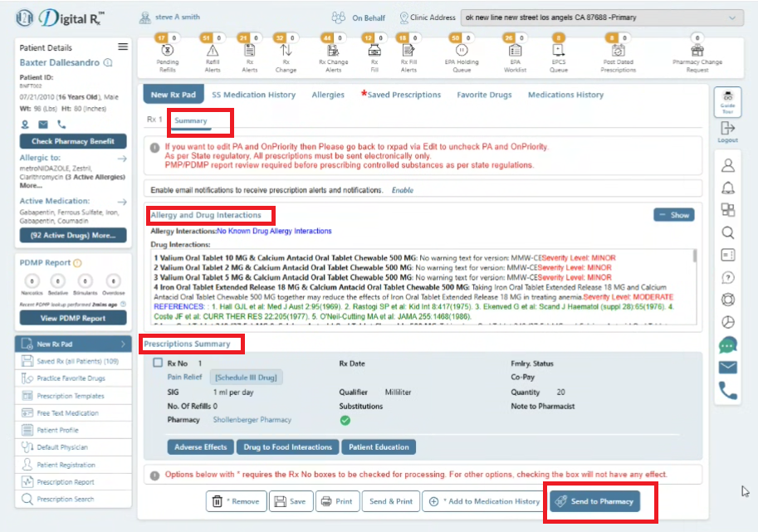Open Prescription Search in sidebar
The height and width of the screenshot is (532, 758).
point(73,499)
